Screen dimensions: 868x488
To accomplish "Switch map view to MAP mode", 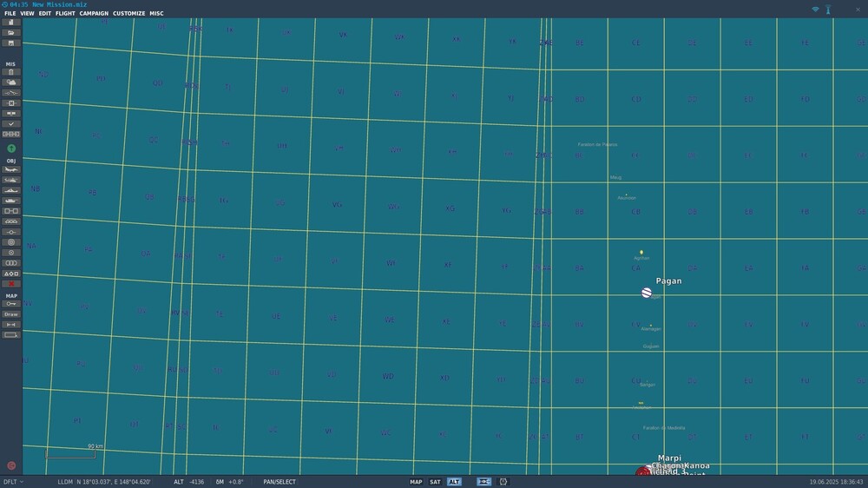I will coord(416,482).
